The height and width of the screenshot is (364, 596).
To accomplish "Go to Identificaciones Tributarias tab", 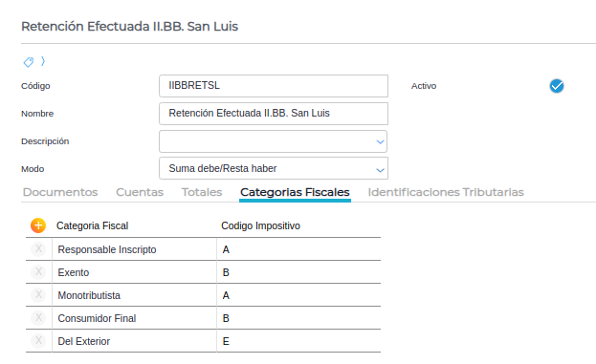I will [446, 192].
